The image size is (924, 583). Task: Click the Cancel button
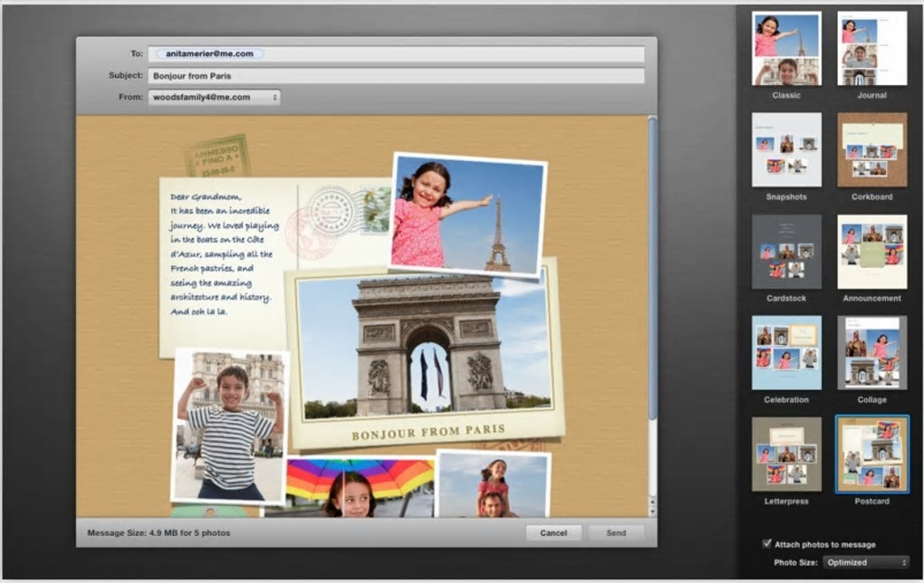[x=553, y=533]
